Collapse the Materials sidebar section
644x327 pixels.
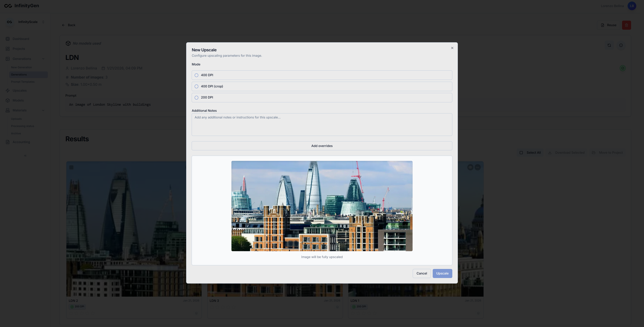click(x=43, y=110)
